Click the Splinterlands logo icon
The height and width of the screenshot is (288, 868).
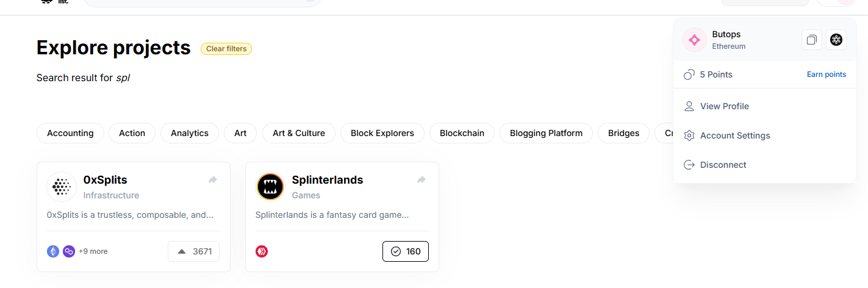pos(270,187)
